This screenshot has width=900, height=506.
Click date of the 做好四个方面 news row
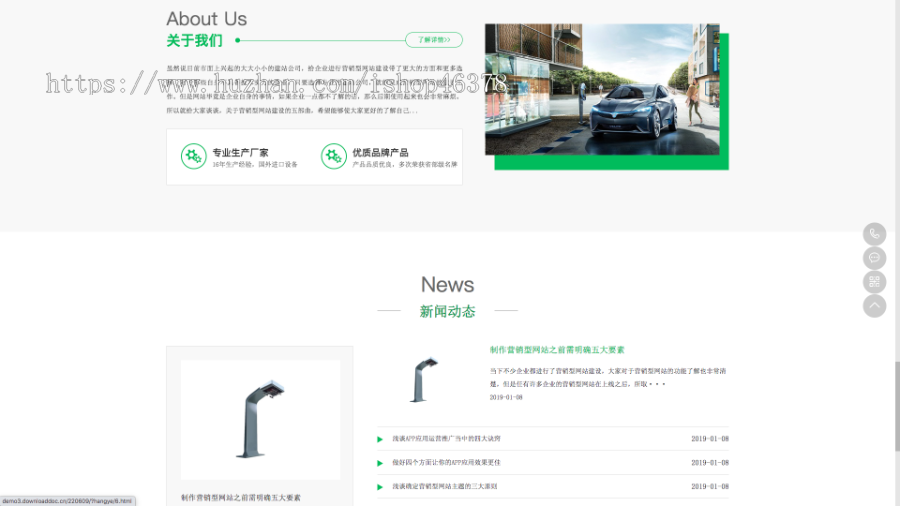click(710, 463)
